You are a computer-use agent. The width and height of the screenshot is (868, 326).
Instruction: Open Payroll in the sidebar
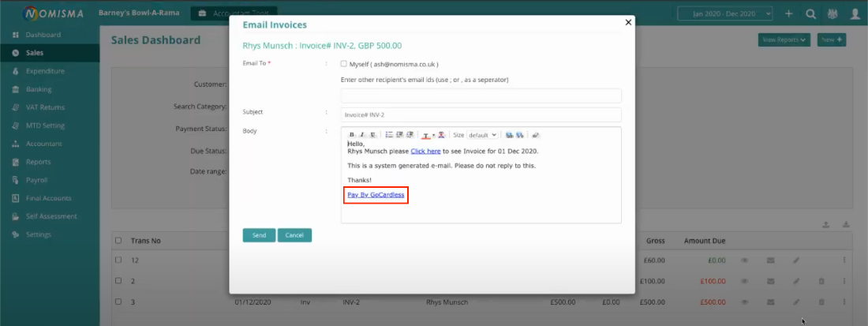(x=50, y=180)
